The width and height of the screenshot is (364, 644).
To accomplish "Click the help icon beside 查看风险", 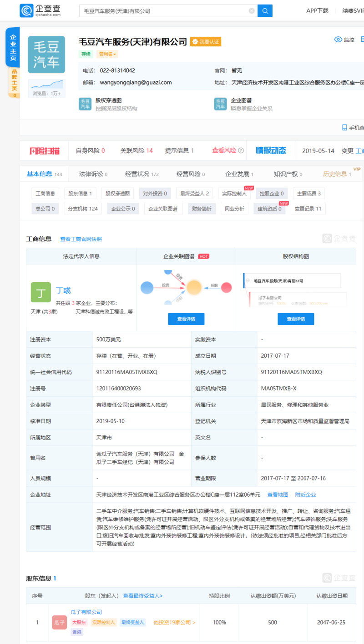I will click(x=241, y=150).
